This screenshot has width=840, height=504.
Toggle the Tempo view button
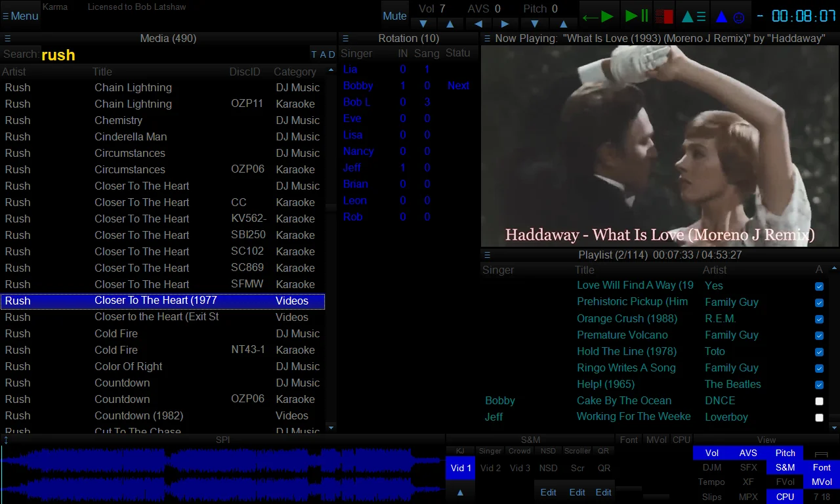coord(711,482)
